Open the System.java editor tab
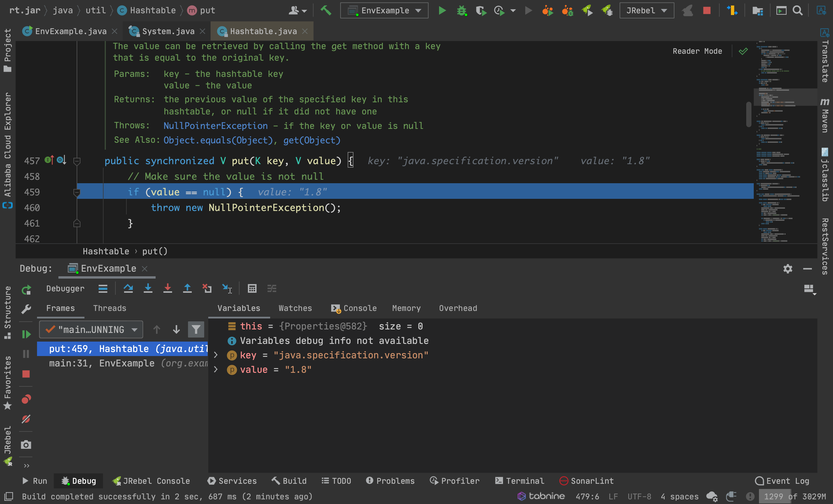 coord(168,31)
